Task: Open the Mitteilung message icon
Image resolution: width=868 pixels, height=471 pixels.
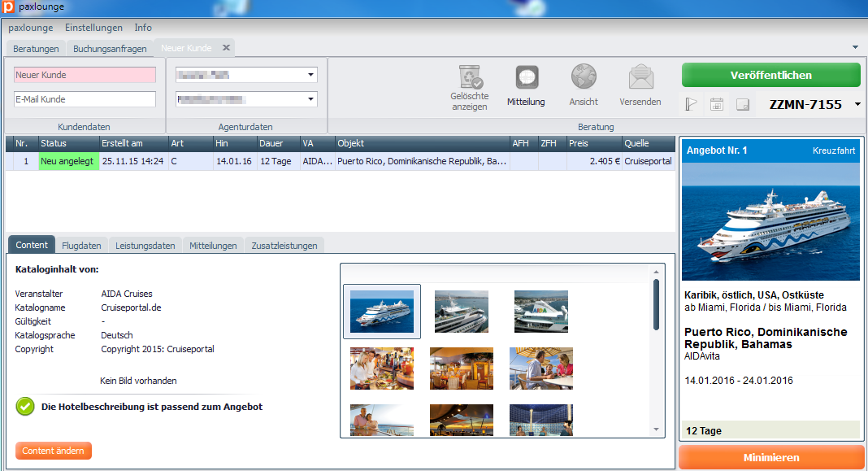Action: 527,77
